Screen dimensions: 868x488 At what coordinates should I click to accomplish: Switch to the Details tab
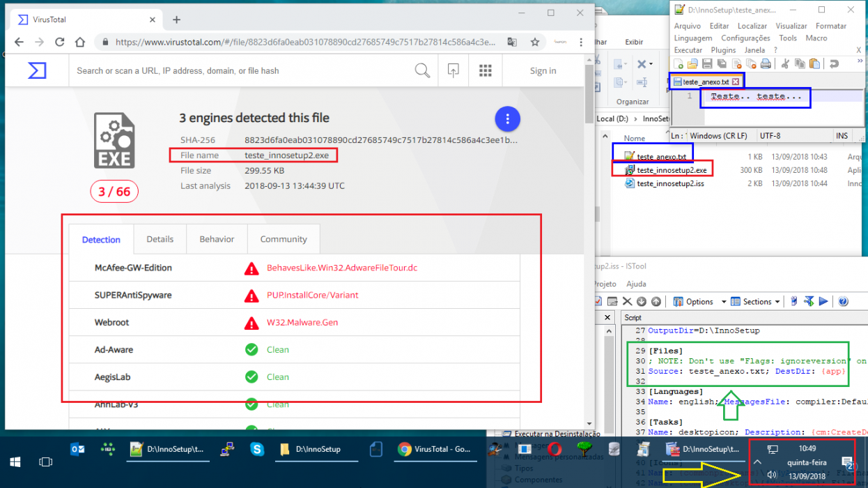[160, 239]
